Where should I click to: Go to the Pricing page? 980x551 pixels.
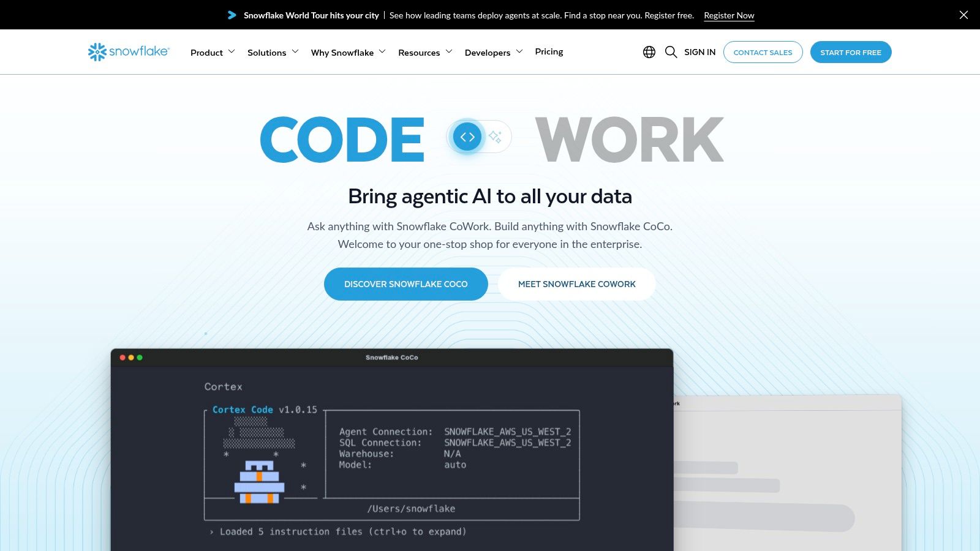coord(549,52)
